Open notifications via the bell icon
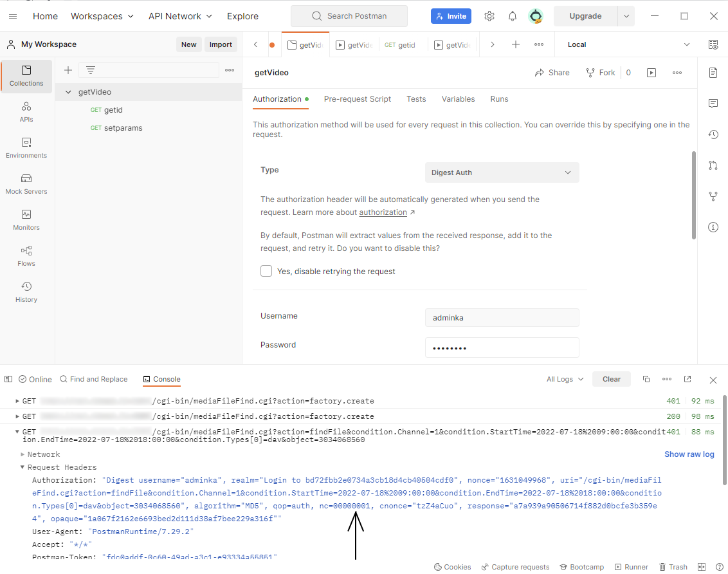The width and height of the screenshot is (728, 574). (x=513, y=16)
